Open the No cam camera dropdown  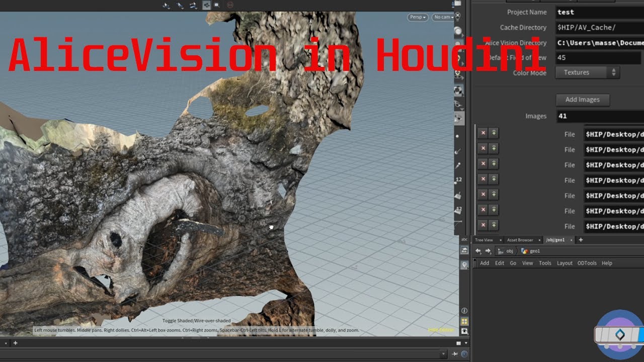[443, 17]
